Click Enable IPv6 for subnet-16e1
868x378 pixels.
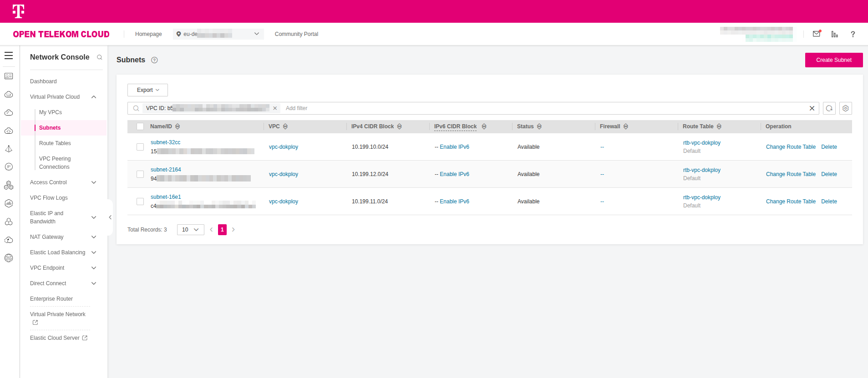click(x=454, y=202)
